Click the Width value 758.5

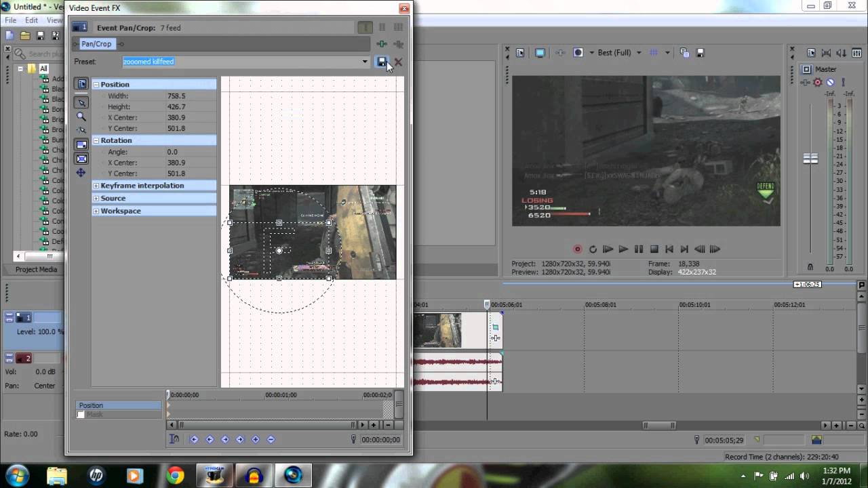(x=176, y=96)
